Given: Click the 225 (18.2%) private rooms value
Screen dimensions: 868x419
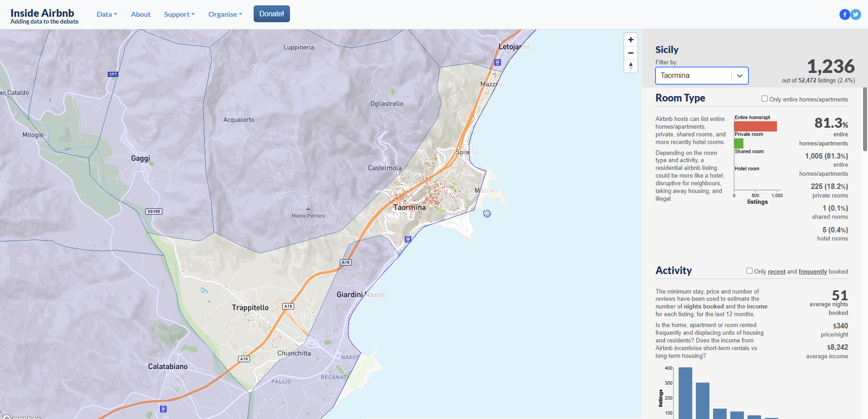Looking at the screenshot, I should click(829, 187).
